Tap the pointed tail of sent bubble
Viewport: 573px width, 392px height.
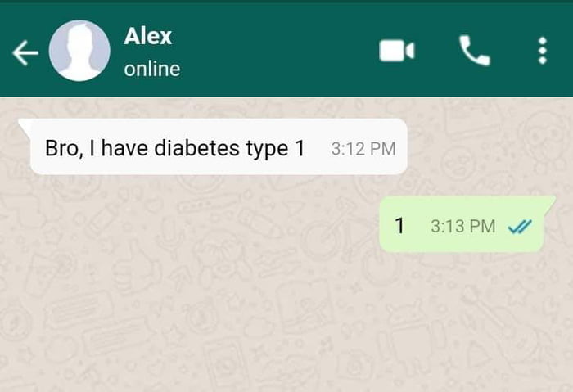click(549, 204)
